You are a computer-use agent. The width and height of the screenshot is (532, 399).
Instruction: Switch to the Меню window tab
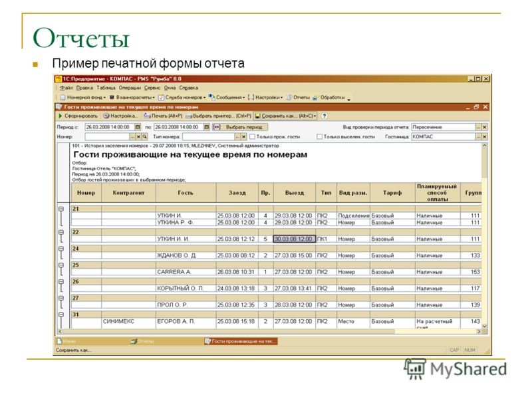coord(92,341)
